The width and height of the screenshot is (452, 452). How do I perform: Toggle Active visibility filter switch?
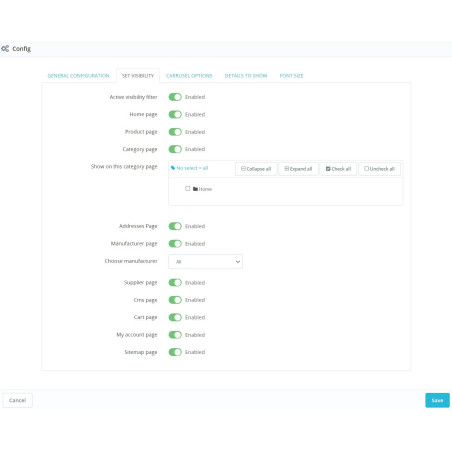click(175, 97)
